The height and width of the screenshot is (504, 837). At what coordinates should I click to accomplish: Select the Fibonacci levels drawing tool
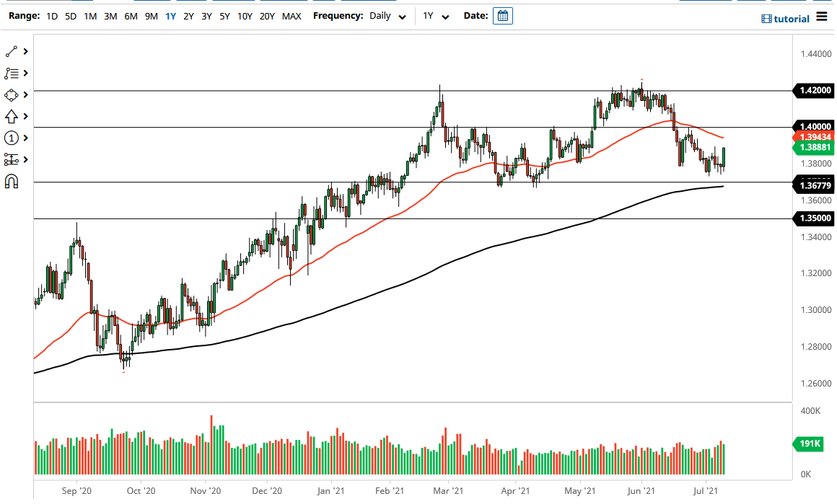click(11, 73)
